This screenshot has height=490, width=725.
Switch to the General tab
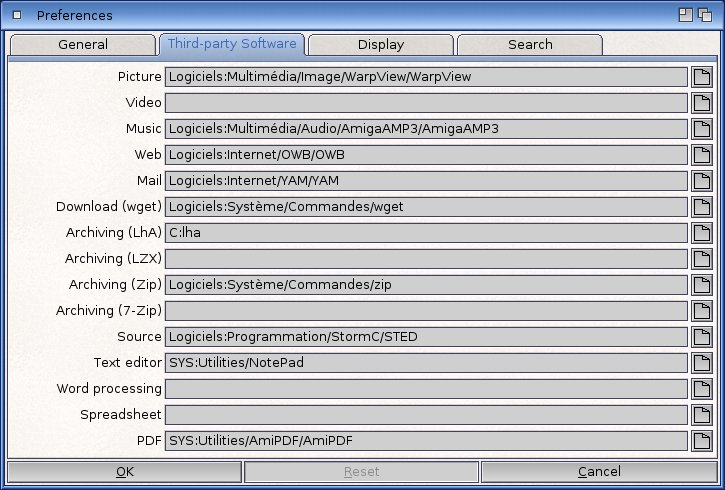click(x=83, y=45)
